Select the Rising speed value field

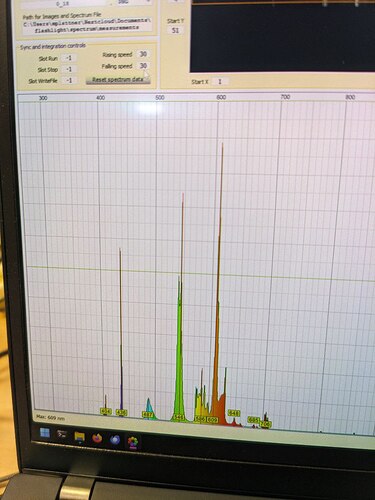[143, 54]
